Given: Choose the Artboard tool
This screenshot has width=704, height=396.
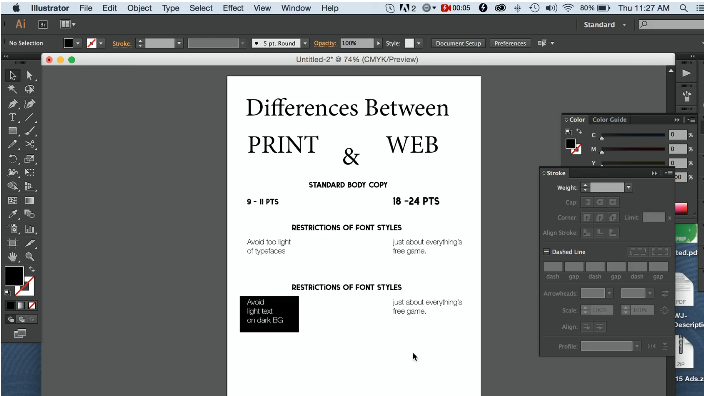Looking at the screenshot, I should 13,243.
